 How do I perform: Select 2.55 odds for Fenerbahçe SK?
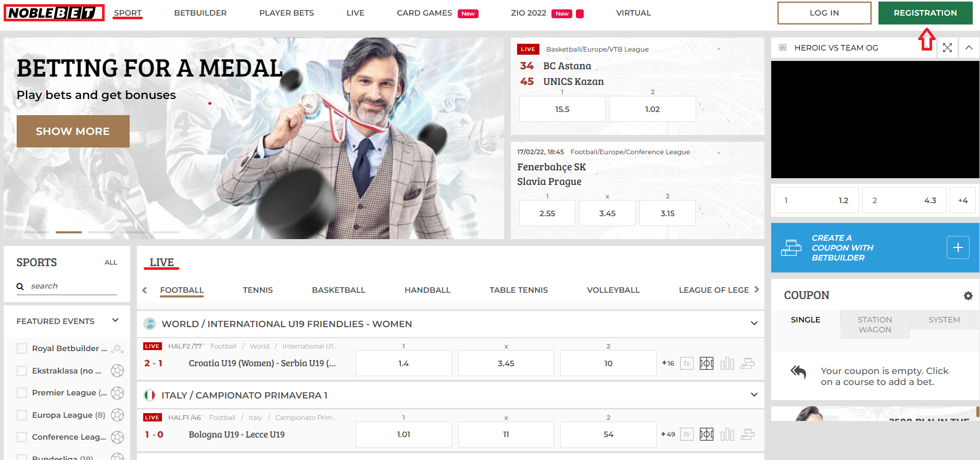547,213
